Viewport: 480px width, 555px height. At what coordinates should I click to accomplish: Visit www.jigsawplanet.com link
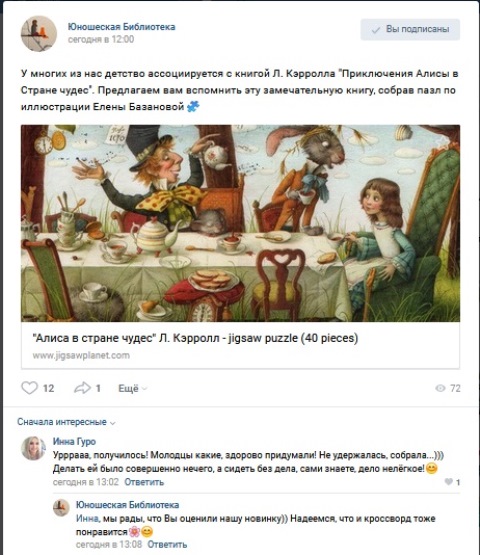tap(81, 355)
